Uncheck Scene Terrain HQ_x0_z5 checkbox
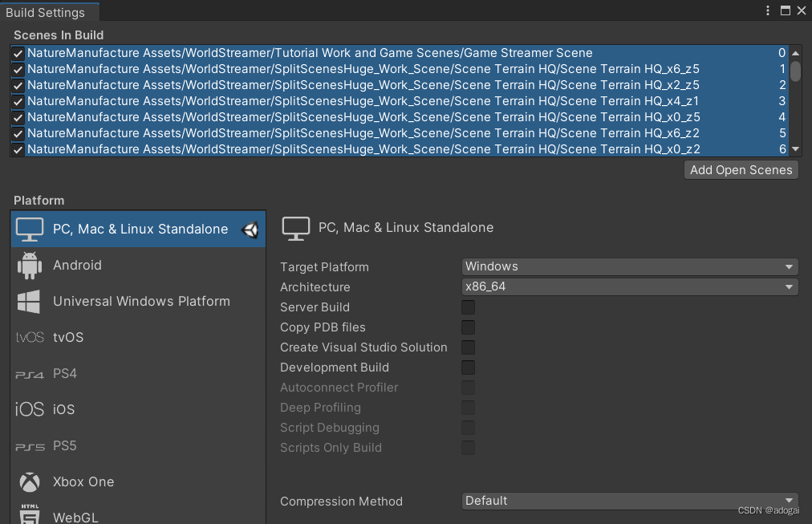Screen dimensions: 812x524 pos(18,117)
